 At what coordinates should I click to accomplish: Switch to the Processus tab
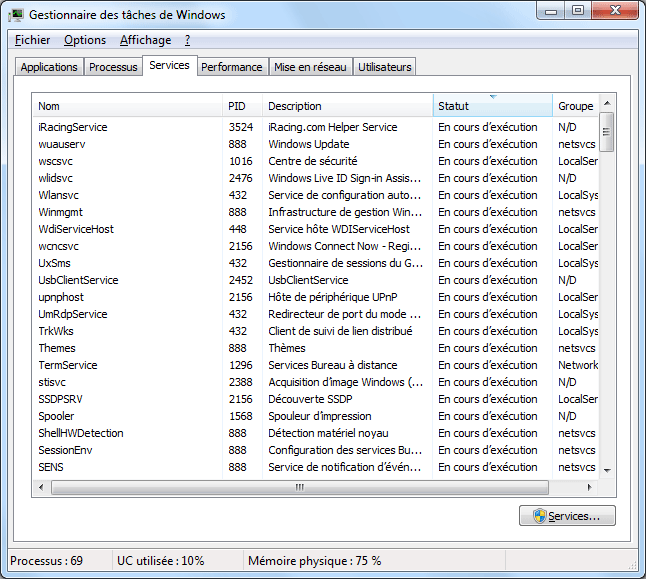[x=113, y=67]
